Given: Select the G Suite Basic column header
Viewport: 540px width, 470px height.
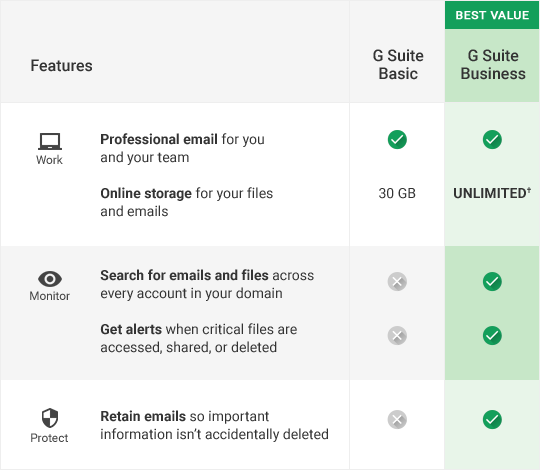Looking at the screenshot, I should (398, 65).
